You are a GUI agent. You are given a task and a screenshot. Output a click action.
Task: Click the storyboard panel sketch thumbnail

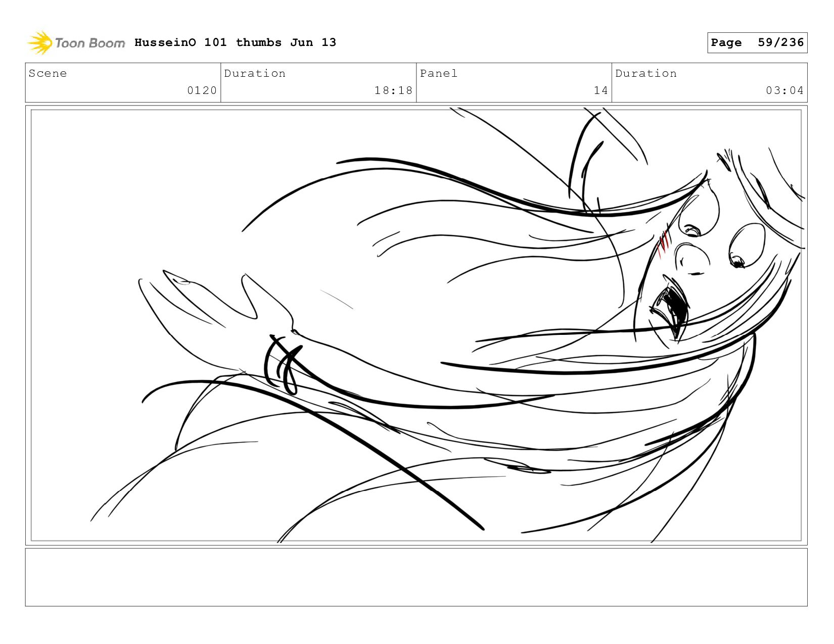(x=416, y=325)
